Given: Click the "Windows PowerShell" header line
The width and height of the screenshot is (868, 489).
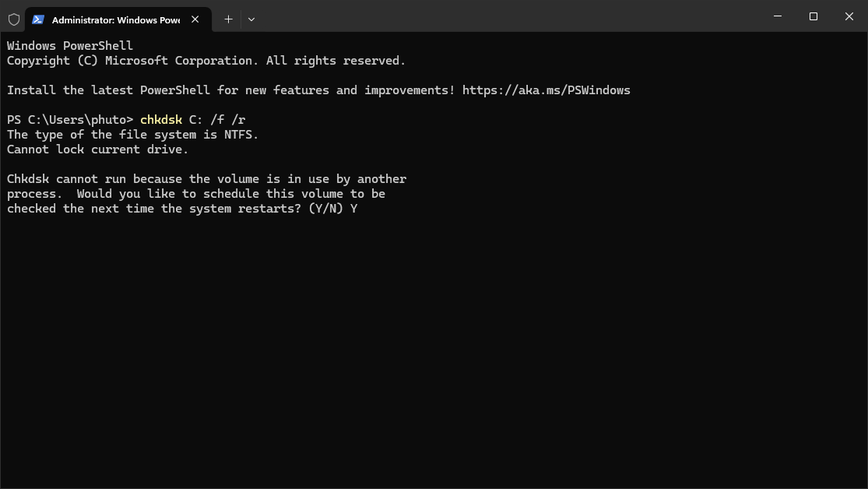Looking at the screenshot, I should (70, 46).
